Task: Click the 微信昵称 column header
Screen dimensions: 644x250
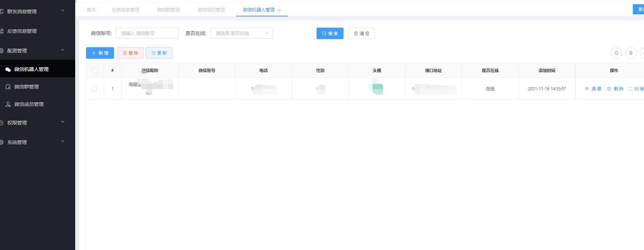Action: pyautogui.click(x=150, y=71)
